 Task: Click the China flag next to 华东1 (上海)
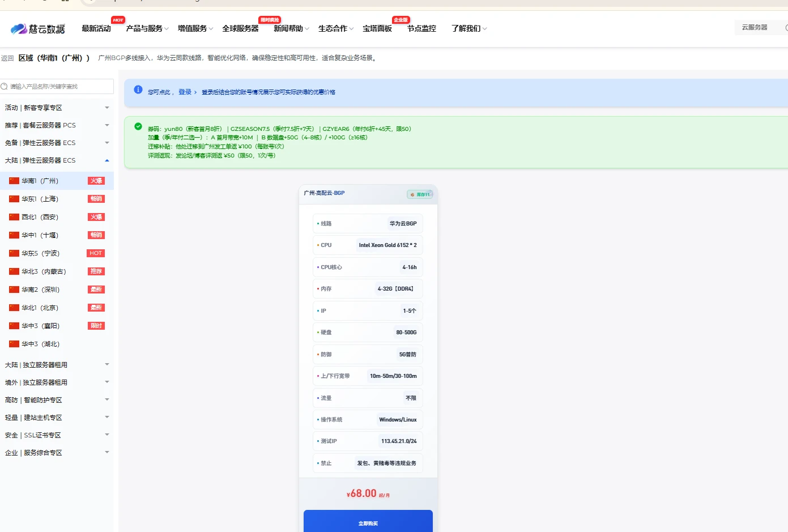14,199
